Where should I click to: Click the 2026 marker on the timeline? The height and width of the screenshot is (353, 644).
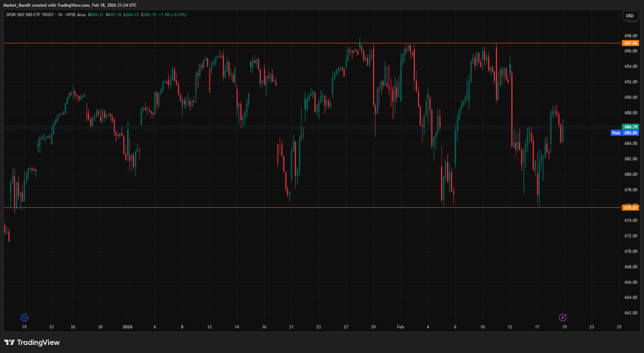128,327
